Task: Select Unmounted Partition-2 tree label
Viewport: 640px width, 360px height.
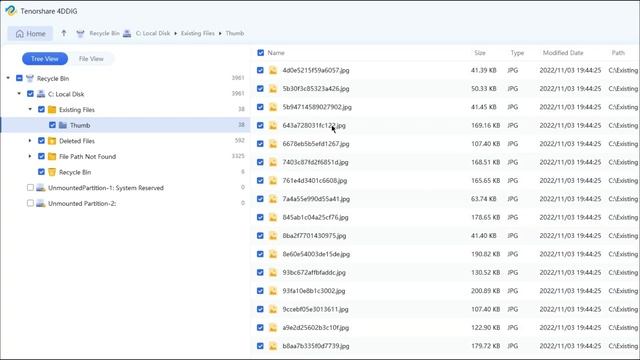Action: 82,203
